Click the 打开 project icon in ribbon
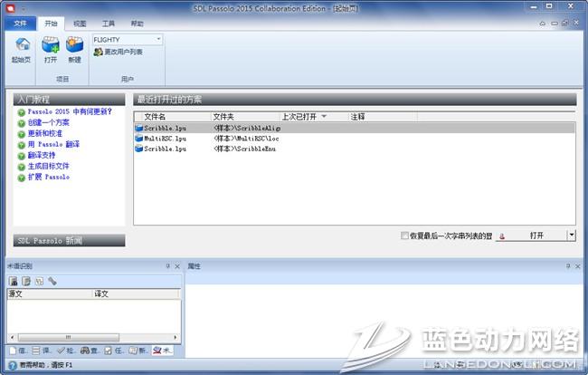Screen dimensions: 588x375 click(51, 45)
